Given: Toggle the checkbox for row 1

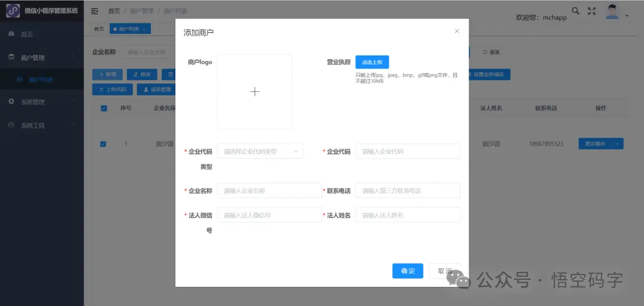Looking at the screenshot, I should [104, 144].
